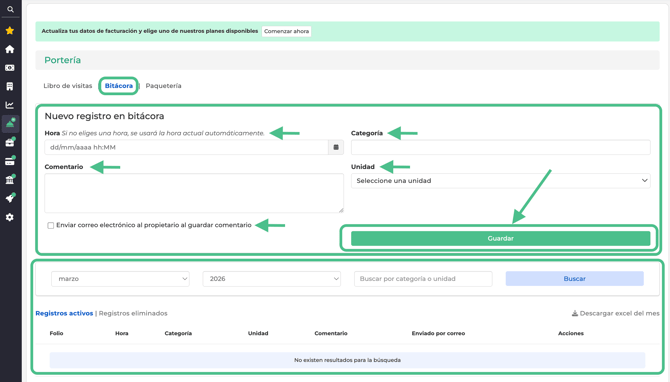Click the Unidad column header in table
Viewport: 670px width, 382px height.
(258, 333)
